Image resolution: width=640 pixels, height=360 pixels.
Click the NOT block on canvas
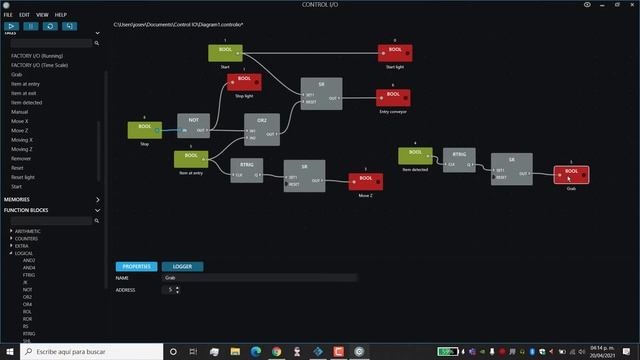tap(193, 126)
